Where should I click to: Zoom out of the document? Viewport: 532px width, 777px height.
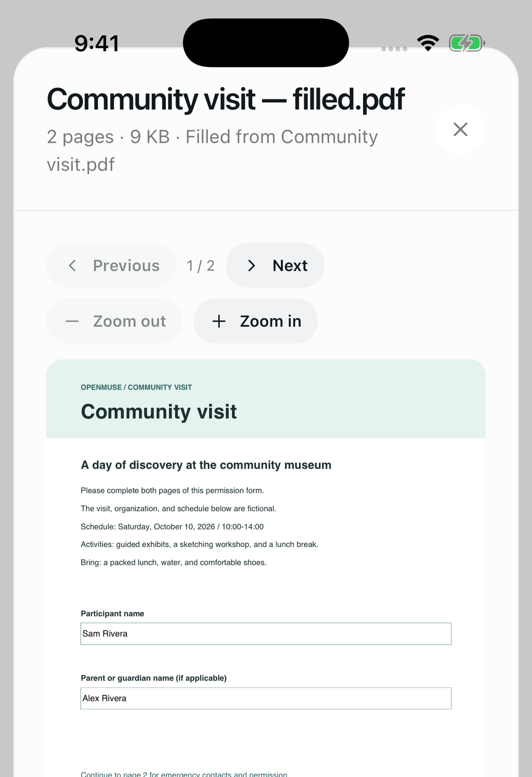[114, 321]
